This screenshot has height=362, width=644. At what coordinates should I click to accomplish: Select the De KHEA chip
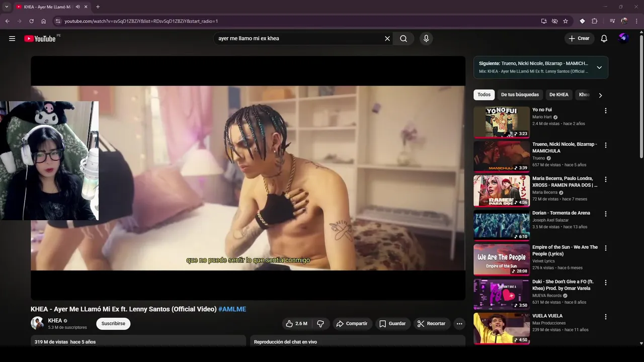point(558,95)
